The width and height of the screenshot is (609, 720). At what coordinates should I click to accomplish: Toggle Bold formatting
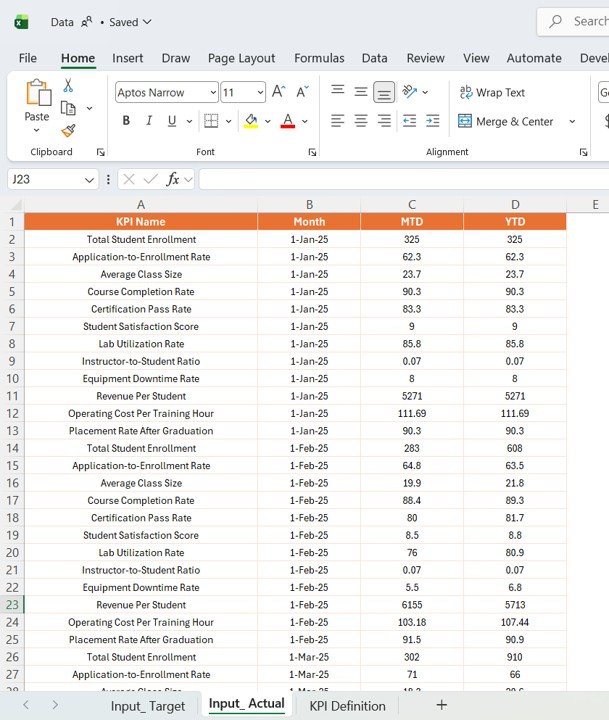pos(126,121)
